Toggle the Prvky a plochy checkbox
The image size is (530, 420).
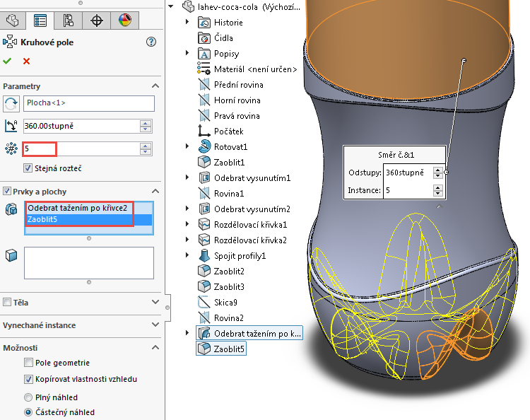coord(7,192)
